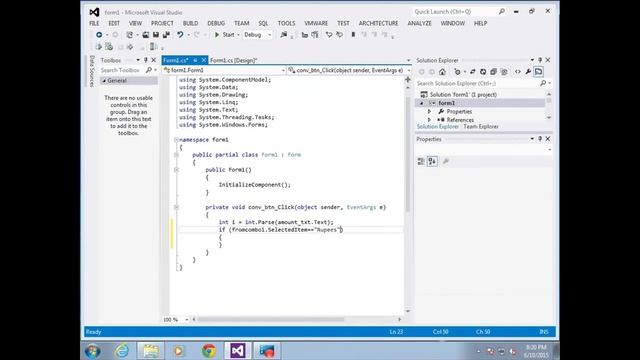Open the Solution Explorer window options dropdown
This screenshot has width=640, height=360.
click(x=532, y=60)
